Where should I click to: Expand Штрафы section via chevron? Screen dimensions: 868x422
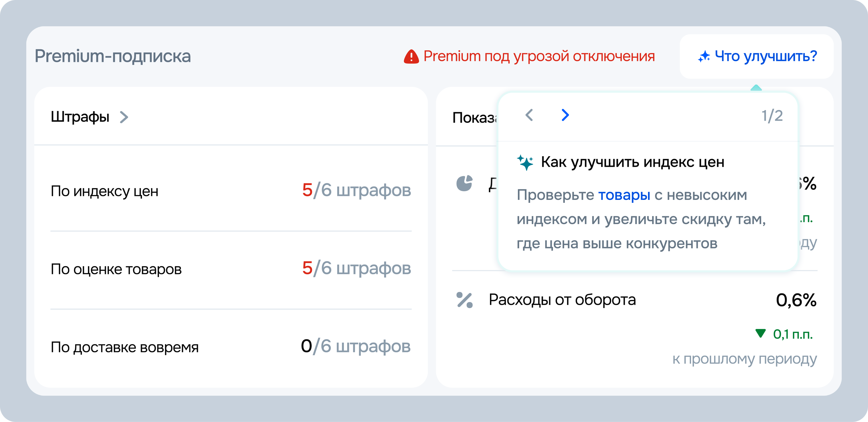124,117
